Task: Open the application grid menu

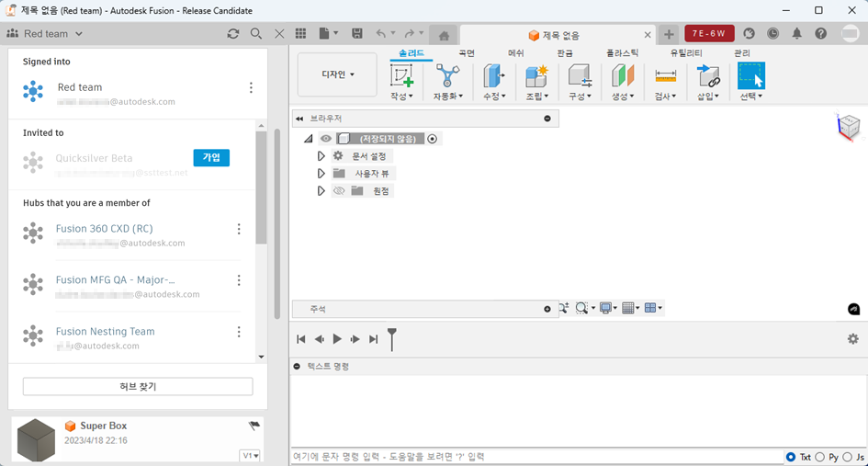Action: click(x=300, y=34)
